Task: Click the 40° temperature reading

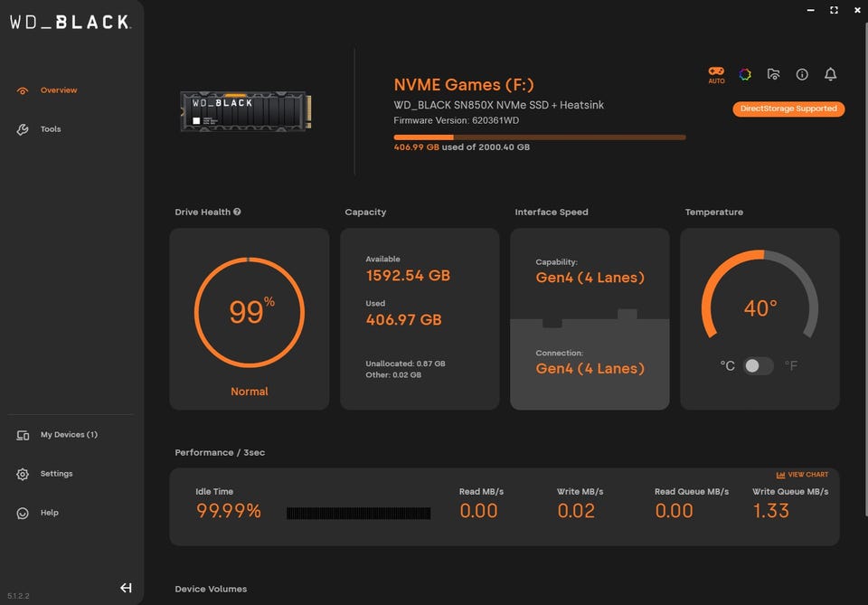Action: [x=760, y=309]
